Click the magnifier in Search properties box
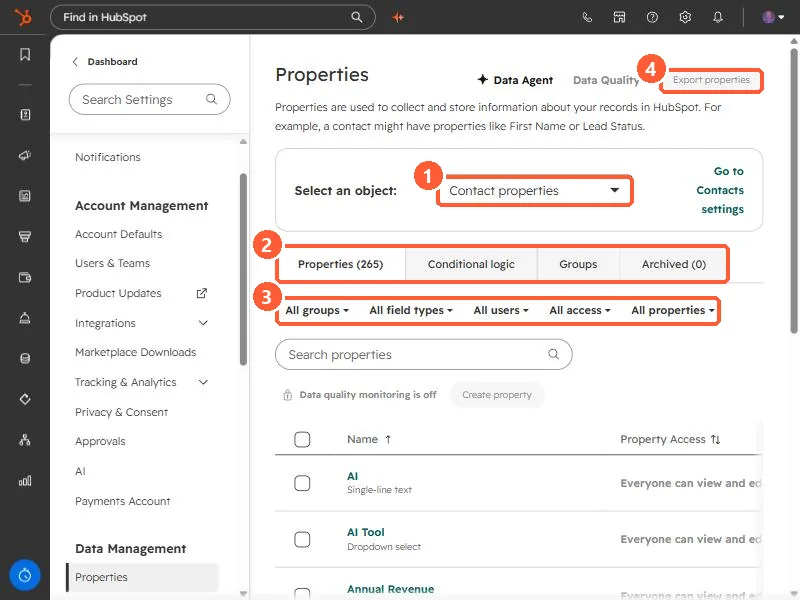Viewport: 800px width, 600px height. click(554, 354)
